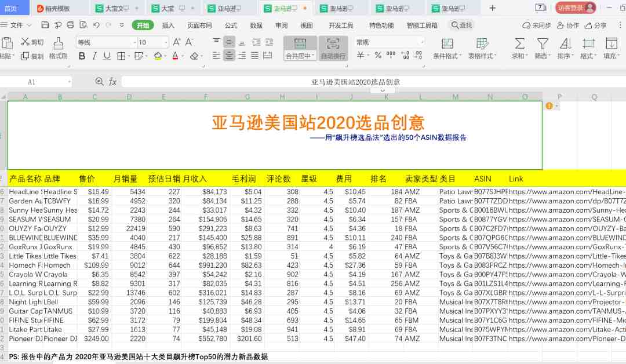Viewport: 626px width, 364px height.
Task: Open the 文件 file menu
Action: 16,25
